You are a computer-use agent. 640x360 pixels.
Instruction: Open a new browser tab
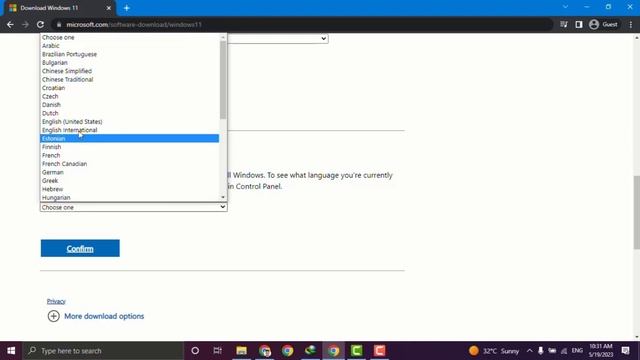(127, 8)
